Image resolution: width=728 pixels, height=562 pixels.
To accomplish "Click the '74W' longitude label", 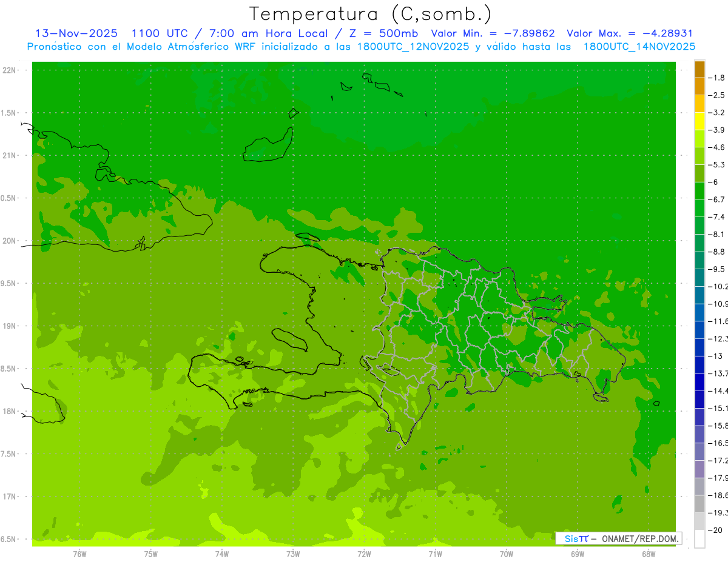I will [x=222, y=554].
